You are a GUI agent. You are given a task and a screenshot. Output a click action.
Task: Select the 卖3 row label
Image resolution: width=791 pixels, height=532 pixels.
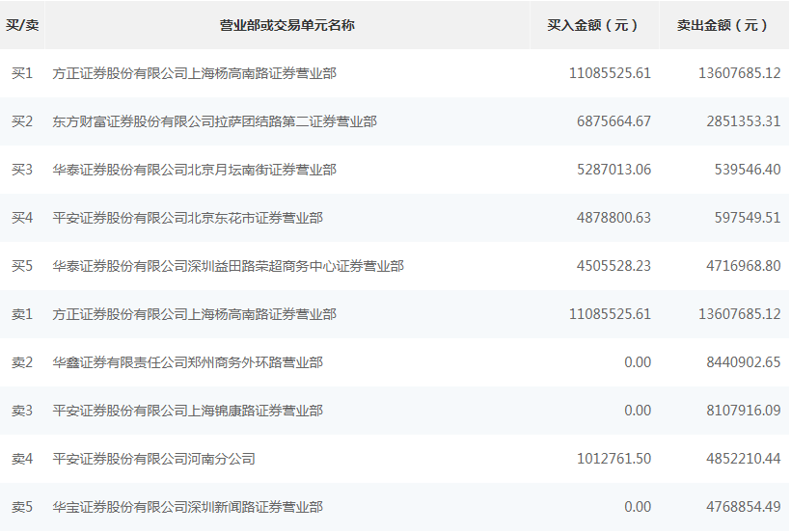pyautogui.click(x=22, y=411)
